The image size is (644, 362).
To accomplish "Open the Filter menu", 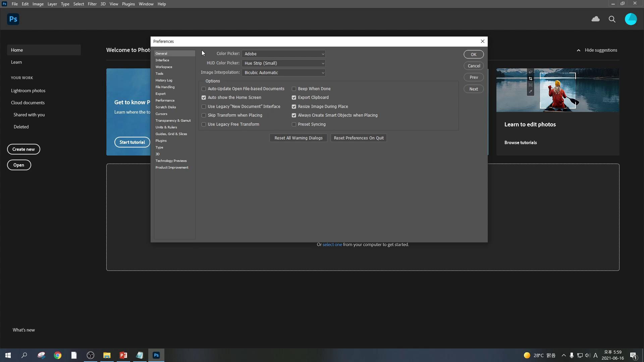I will [x=92, y=4].
